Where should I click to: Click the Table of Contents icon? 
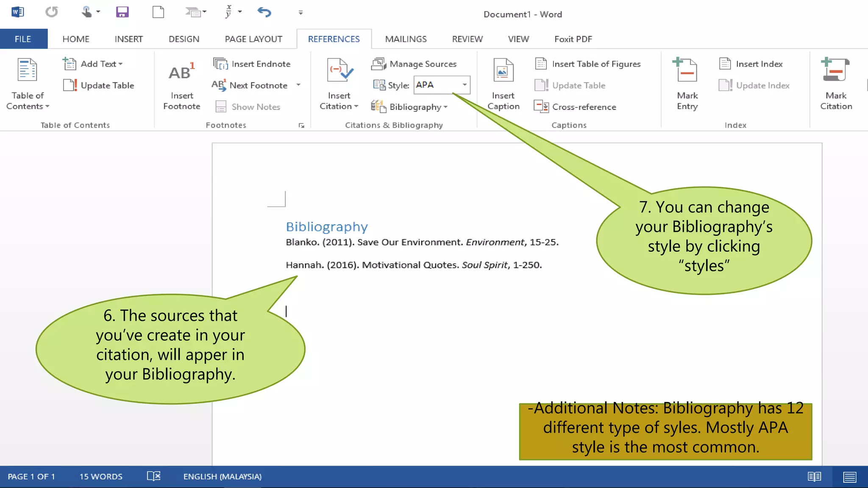27,70
